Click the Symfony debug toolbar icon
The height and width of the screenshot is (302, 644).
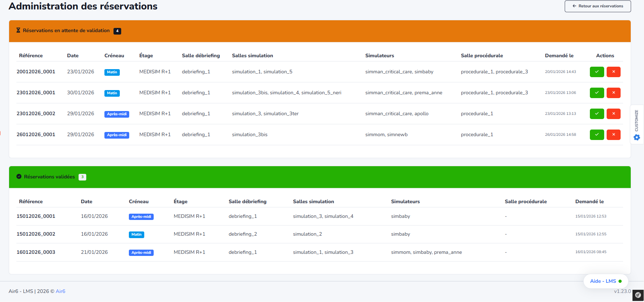click(638, 295)
